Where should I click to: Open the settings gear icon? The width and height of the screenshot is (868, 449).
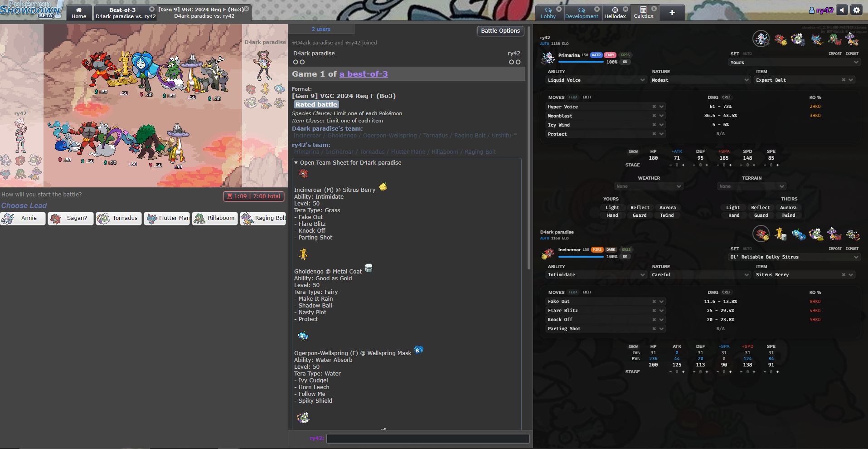pos(857,10)
